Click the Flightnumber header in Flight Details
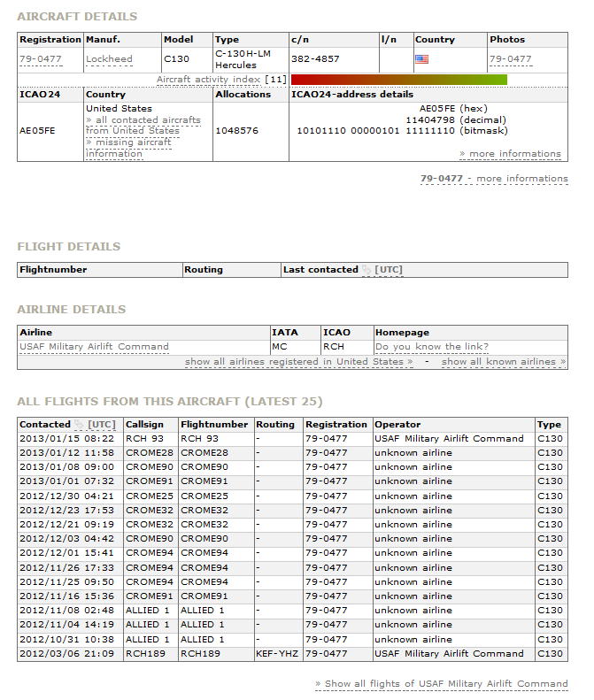594x700 pixels. 100,270
